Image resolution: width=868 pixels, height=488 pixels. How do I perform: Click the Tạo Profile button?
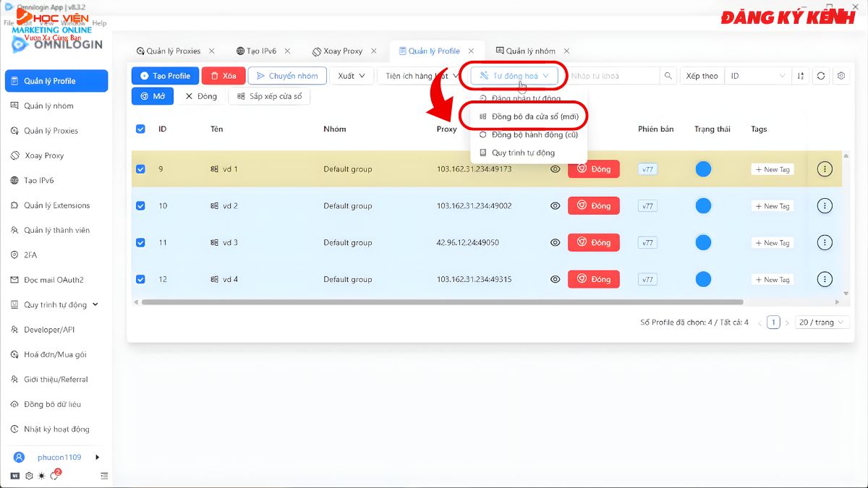coord(165,76)
